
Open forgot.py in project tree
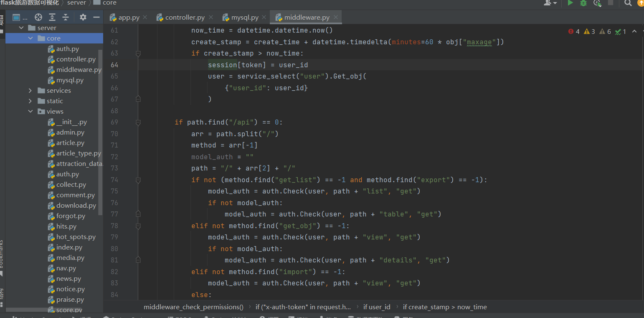pos(66,216)
